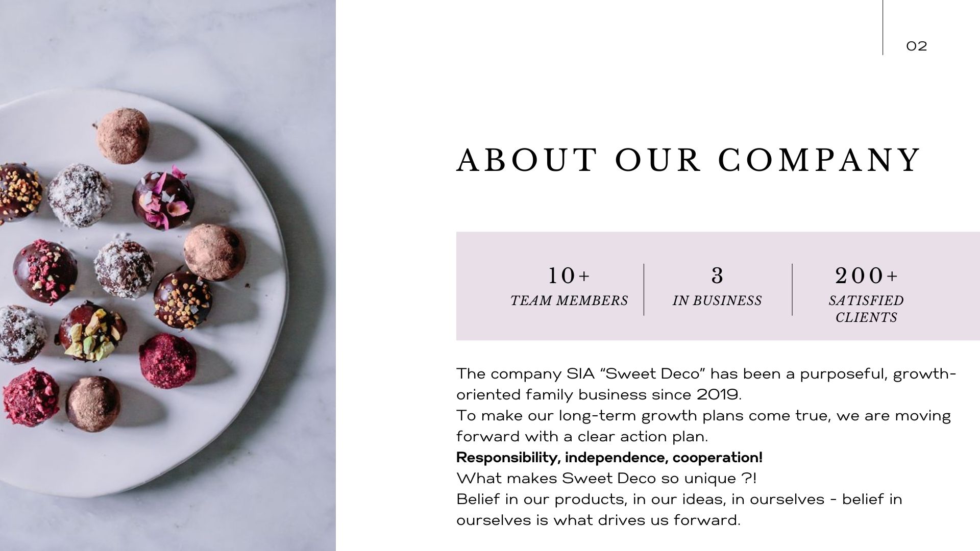Click the '3' in business number
980x551 pixels.
tap(717, 276)
